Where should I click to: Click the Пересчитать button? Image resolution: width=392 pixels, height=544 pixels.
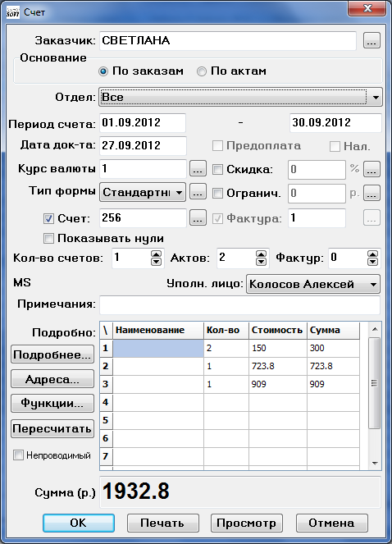click(52, 428)
